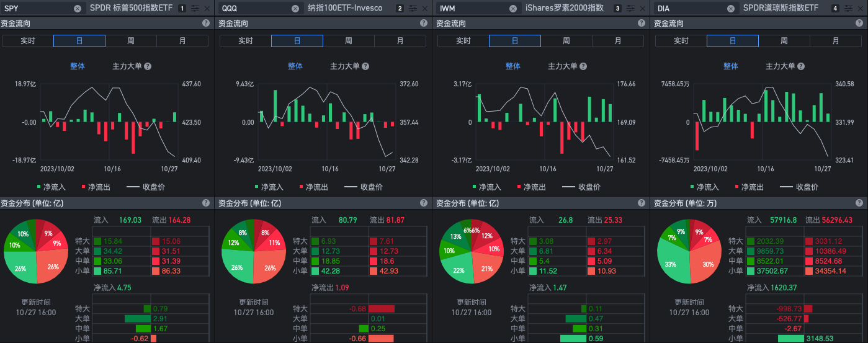
Task: Switch IWM panel to 实时 tab
Action: coord(463,41)
